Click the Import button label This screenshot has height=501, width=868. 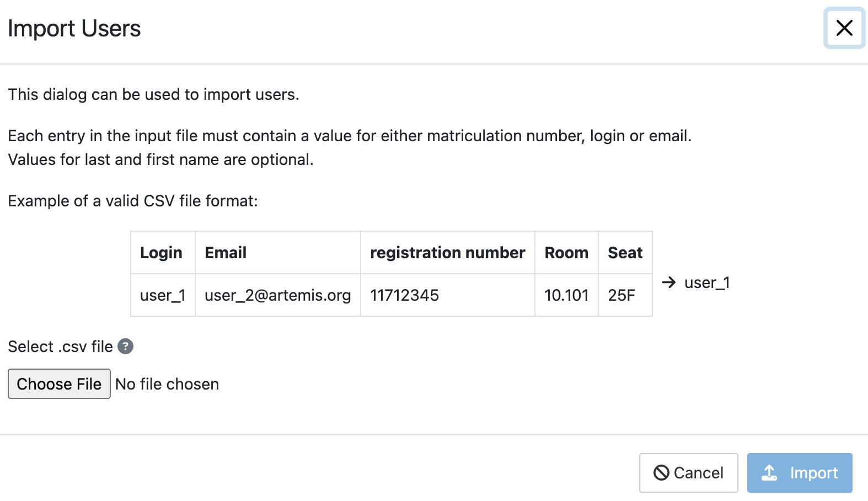(813, 473)
